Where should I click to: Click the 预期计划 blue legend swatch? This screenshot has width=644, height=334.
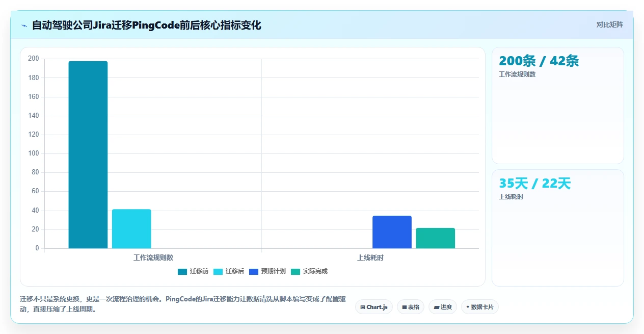click(254, 271)
